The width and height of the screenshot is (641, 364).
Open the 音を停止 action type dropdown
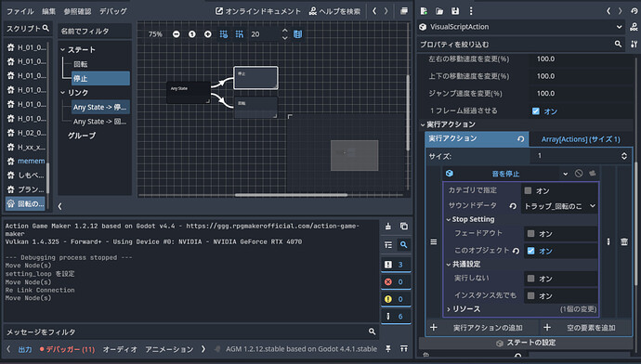click(x=565, y=174)
